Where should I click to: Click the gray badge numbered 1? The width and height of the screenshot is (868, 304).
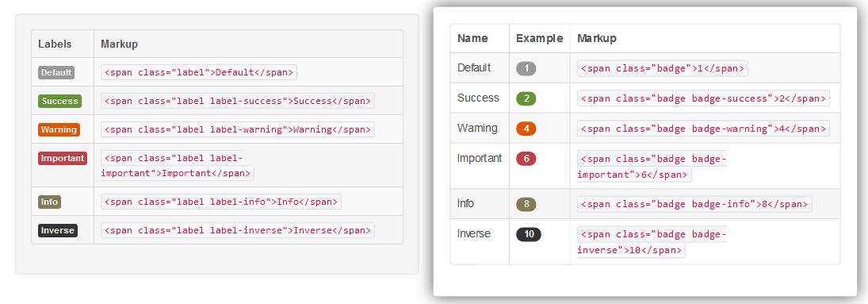[x=526, y=68]
